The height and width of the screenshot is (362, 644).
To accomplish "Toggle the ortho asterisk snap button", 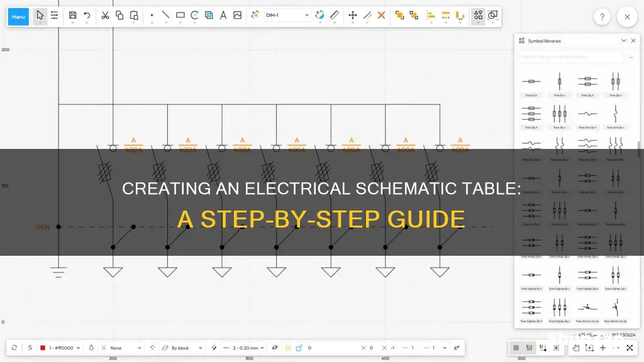I will [556, 348].
